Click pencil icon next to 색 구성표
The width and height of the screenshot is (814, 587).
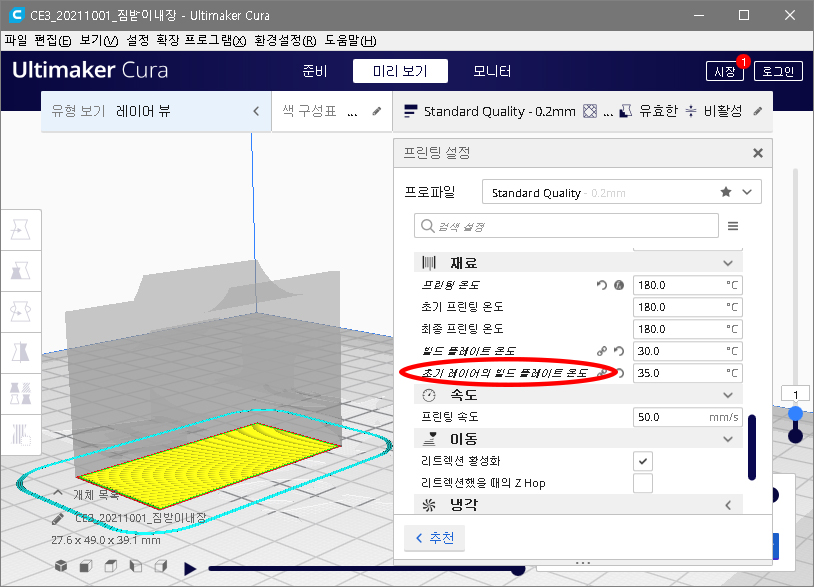click(377, 111)
